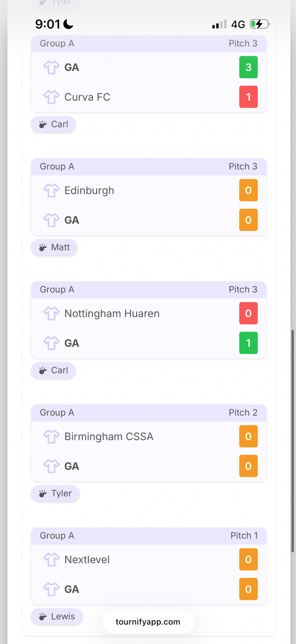Tap the green score 3 box for GA
Image resolution: width=296 pixels, height=644 pixels.
248,67
